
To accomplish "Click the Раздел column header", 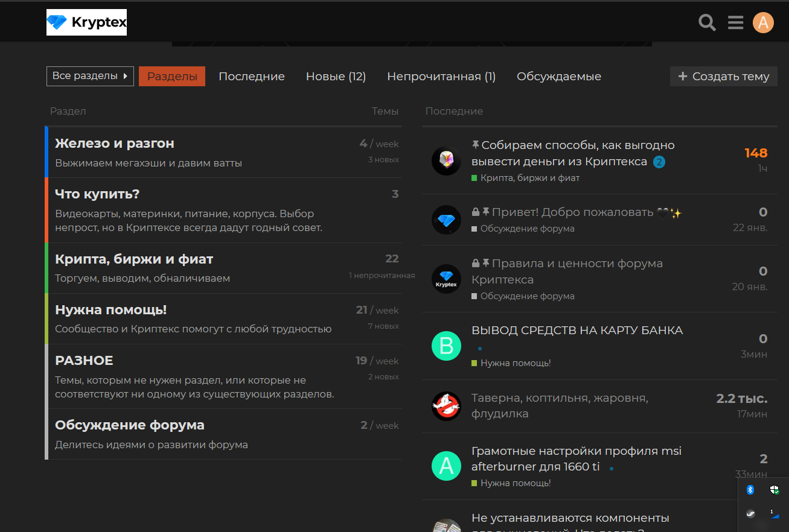I will tap(68, 111).
